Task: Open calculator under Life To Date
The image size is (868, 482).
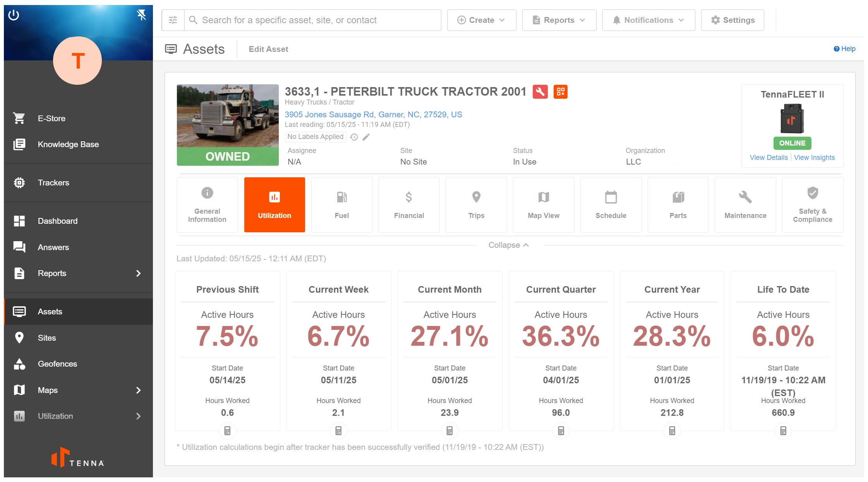Action: [783, 431]
